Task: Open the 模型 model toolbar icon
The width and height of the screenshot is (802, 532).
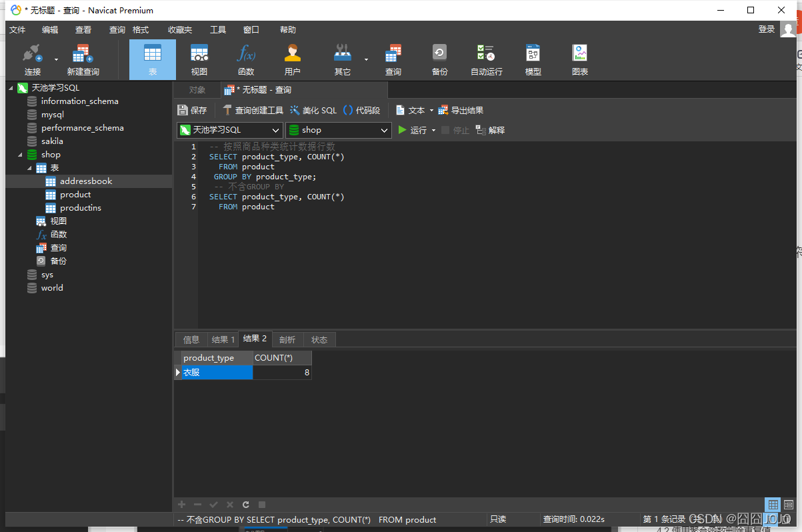Action: pos(533,60)
